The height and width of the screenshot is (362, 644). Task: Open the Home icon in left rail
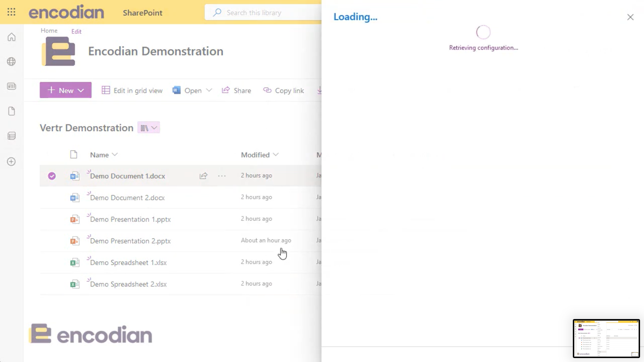pyautogui.click(x=11, y=37)
